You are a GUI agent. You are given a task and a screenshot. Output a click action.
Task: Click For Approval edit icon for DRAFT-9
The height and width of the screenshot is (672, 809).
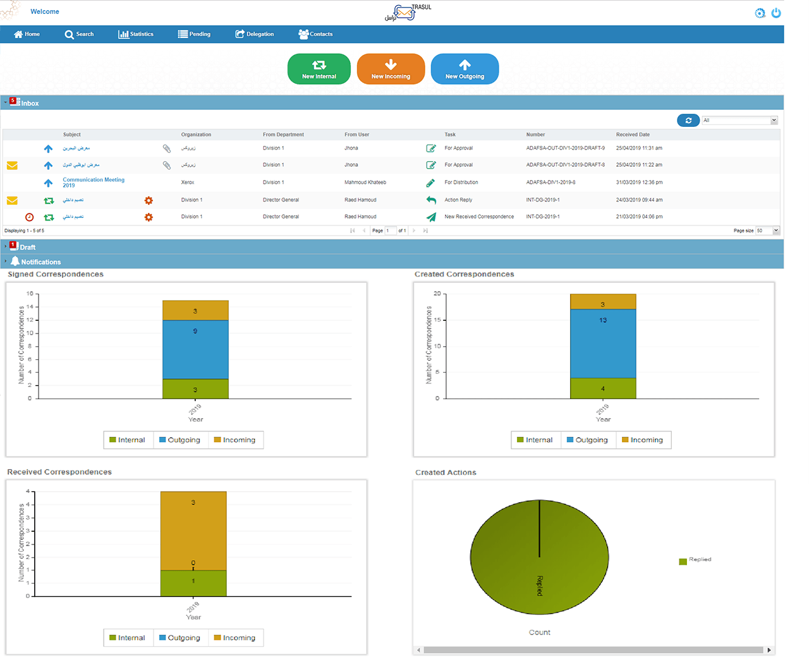pyautogui.click(x=431, y=148)
